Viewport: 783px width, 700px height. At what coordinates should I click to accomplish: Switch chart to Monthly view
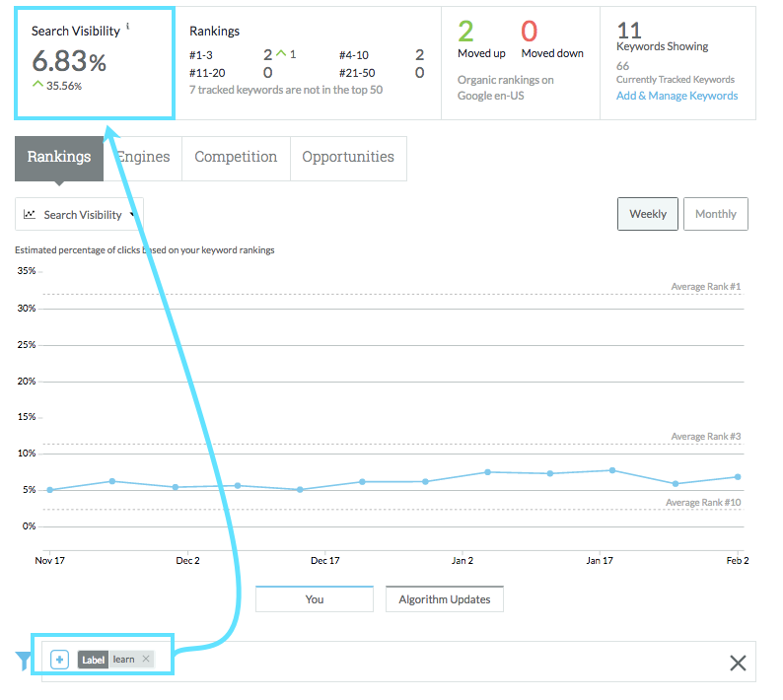click(715, 214)
